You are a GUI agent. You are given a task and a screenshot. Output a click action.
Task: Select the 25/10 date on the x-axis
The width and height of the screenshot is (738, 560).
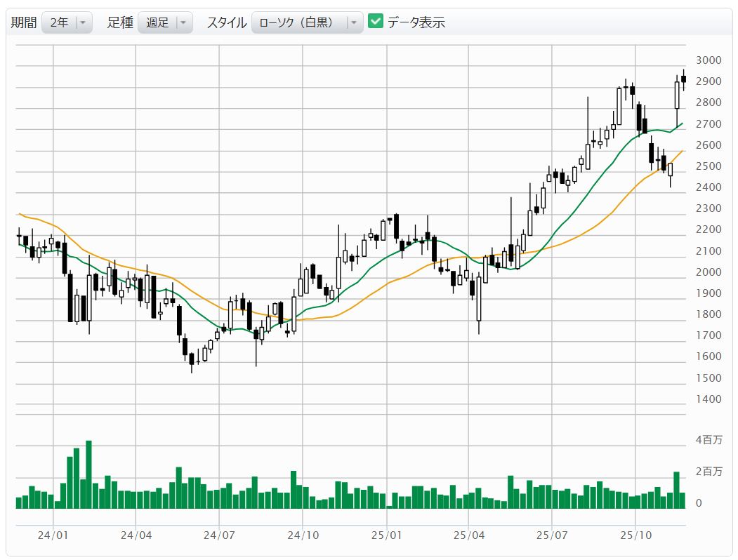click(x=635, y=535)
